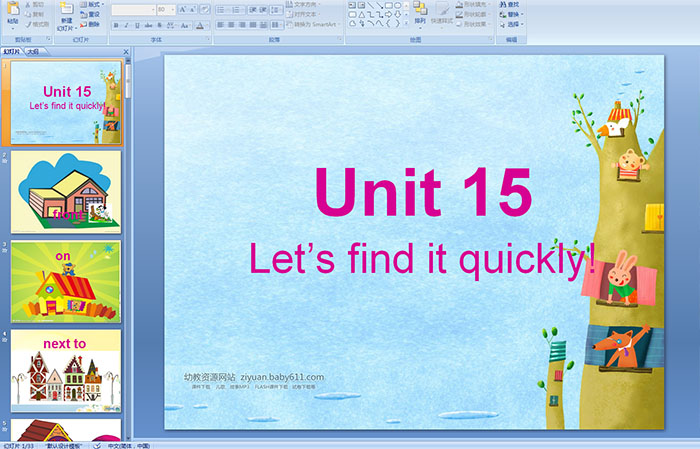This screenshot has height=449, width=700.
Task: Open the font name combo box
Action: [x=133, y=10]
